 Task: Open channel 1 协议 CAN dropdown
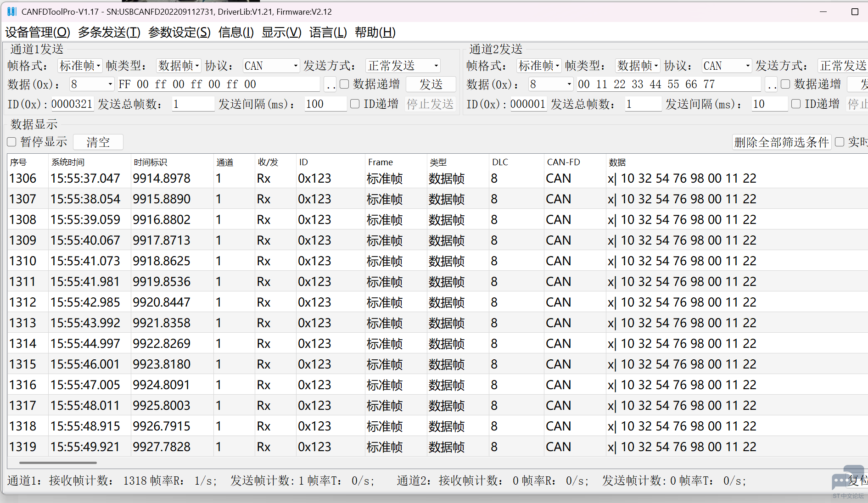(271, 66)
